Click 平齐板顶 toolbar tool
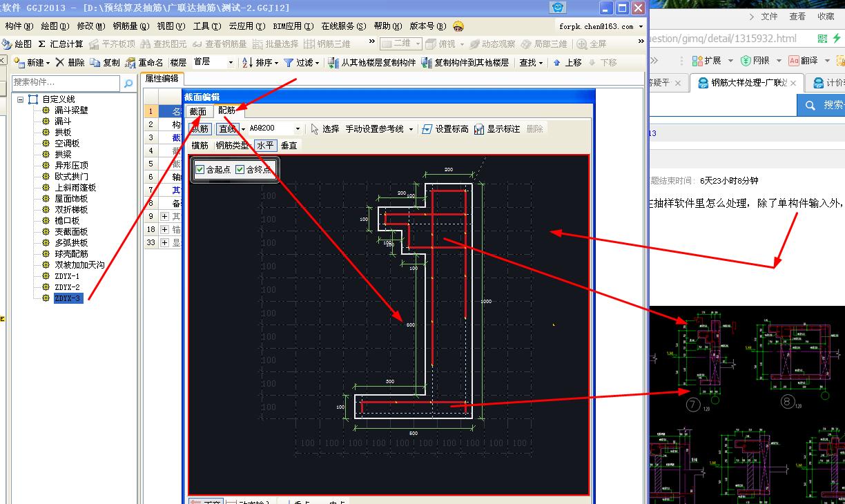 [x=113, y=43]
